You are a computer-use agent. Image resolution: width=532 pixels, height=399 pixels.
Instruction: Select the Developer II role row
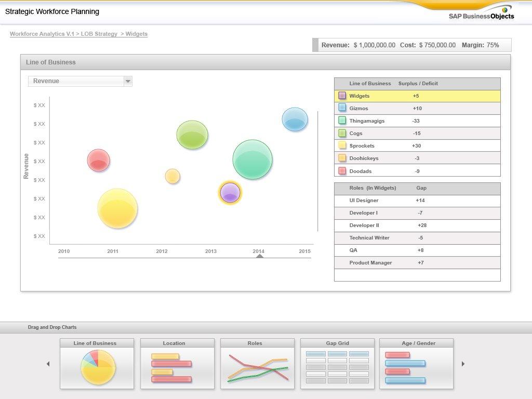pos(417,225)
